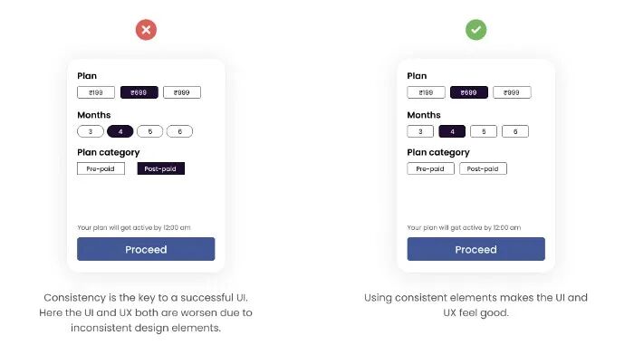Select the outlined Post-paid option in the right card
The height and width of the screenshot is (364, 634).
(483, 168)
